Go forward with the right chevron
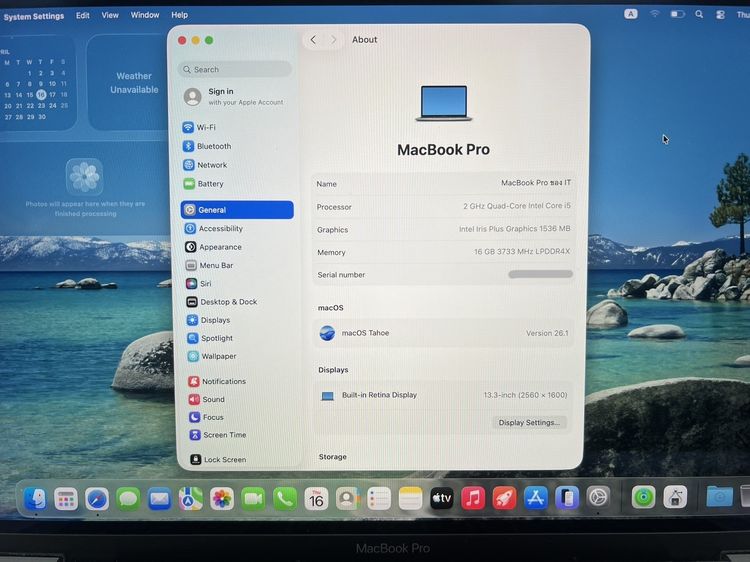This screenshot has width=750, height=562. pyautogui.click(x=334, y=40)
